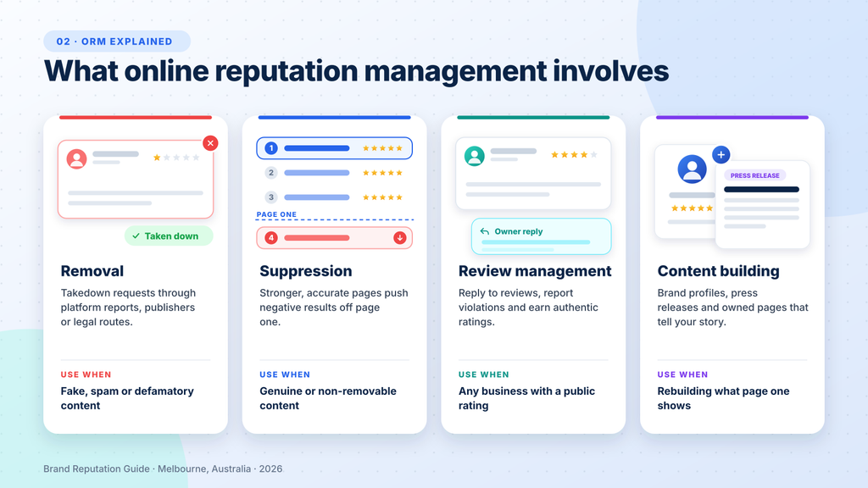Image resolution: width=868 pixels, height=488 pixels.
Task: Click the five-star rating under the profile avatar
Action: (692, 208)
